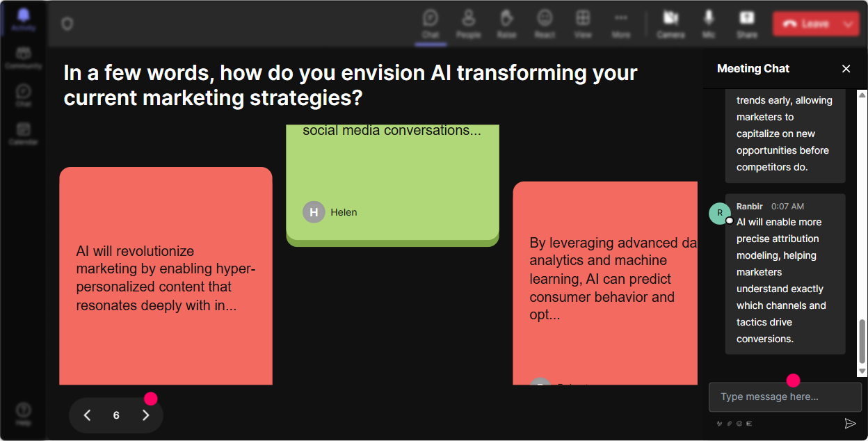Viewport: 868px width, 441px height.
Task: Click the shield security icon in header
Action: coord(67,24)
